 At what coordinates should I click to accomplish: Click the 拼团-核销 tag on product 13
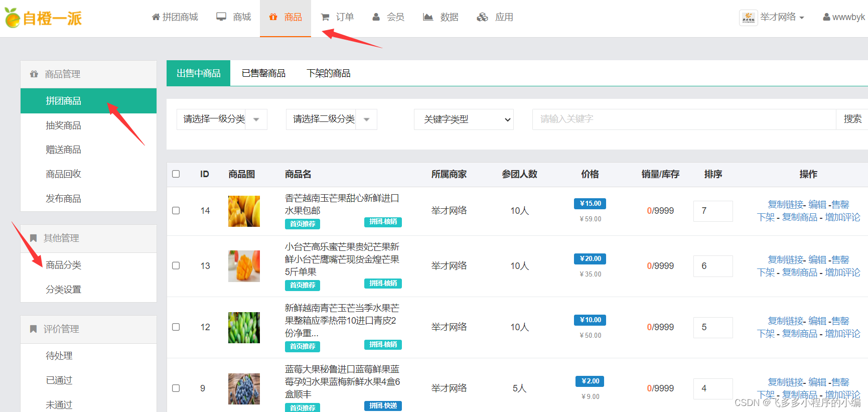click(x=383, y=283)
